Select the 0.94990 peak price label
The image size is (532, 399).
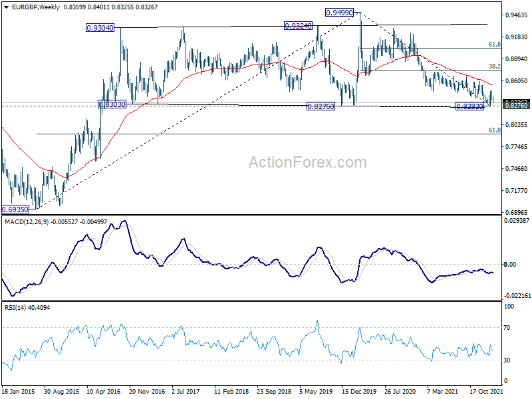[339, 13]
